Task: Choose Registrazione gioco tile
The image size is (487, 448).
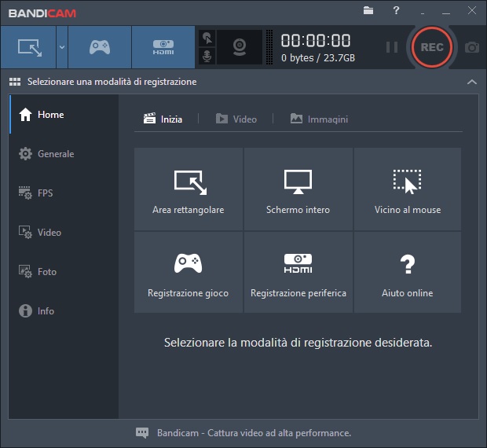Action: 189,272
